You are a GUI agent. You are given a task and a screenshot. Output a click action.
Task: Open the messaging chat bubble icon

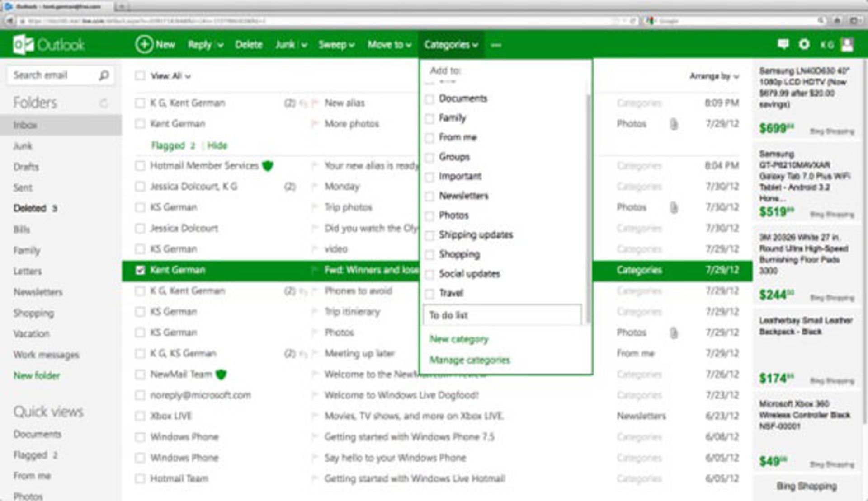783,44
